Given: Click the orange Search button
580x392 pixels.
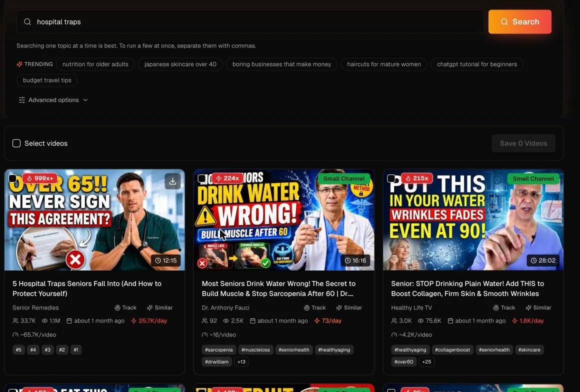Looking at the screenshot, I should pos(519,22).
